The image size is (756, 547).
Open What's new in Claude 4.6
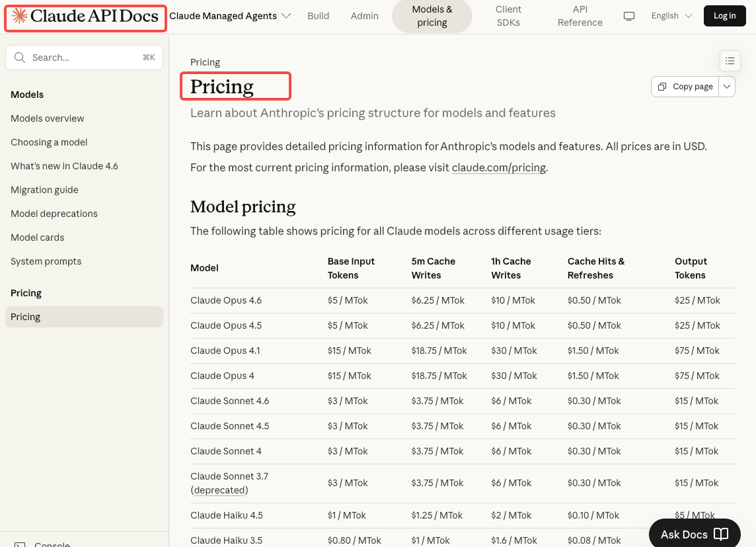[x=64, y=166]
